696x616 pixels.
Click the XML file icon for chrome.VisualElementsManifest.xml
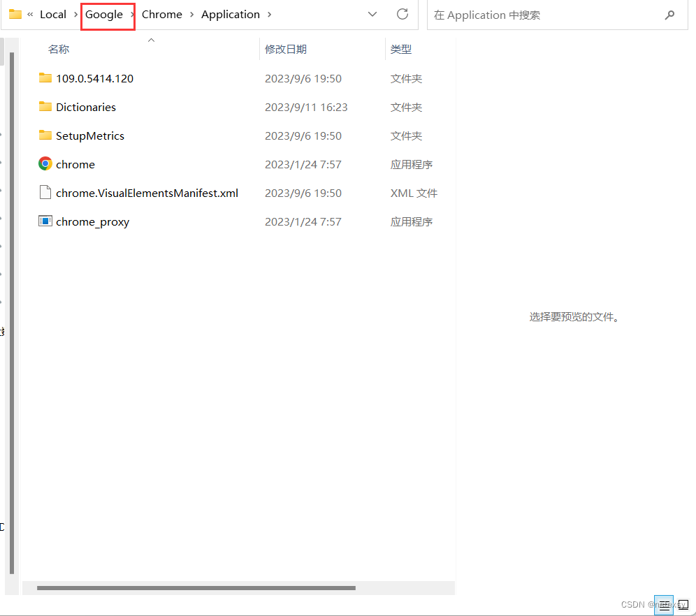(45, 193)
